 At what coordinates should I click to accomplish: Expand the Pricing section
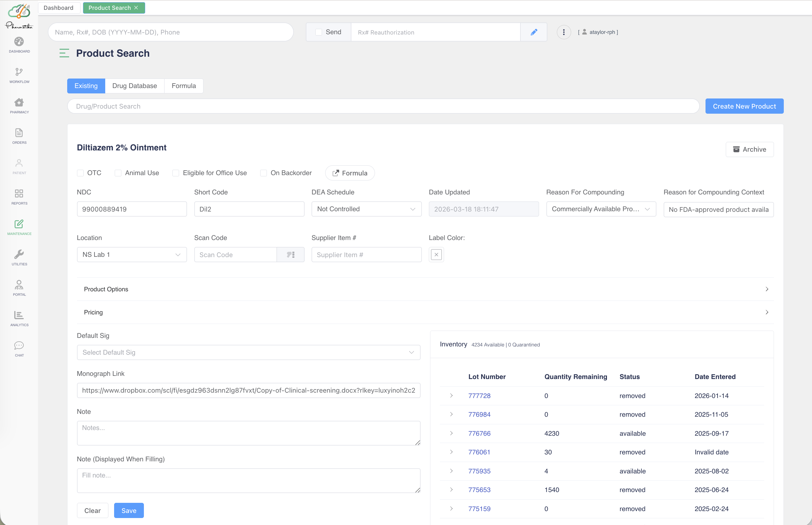(x=425, y=312)
